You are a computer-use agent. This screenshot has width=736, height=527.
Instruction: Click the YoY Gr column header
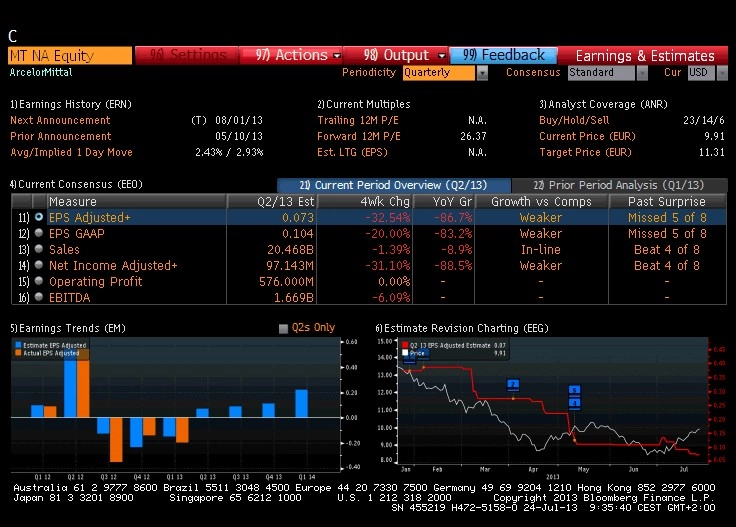(444, 201)
